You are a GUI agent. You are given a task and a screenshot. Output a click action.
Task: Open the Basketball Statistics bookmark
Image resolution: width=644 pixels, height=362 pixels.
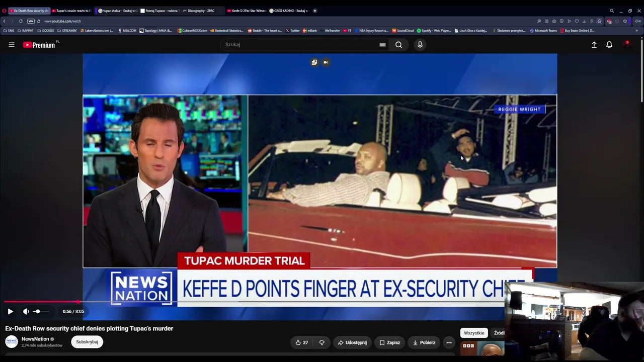(x=227, y=31)
